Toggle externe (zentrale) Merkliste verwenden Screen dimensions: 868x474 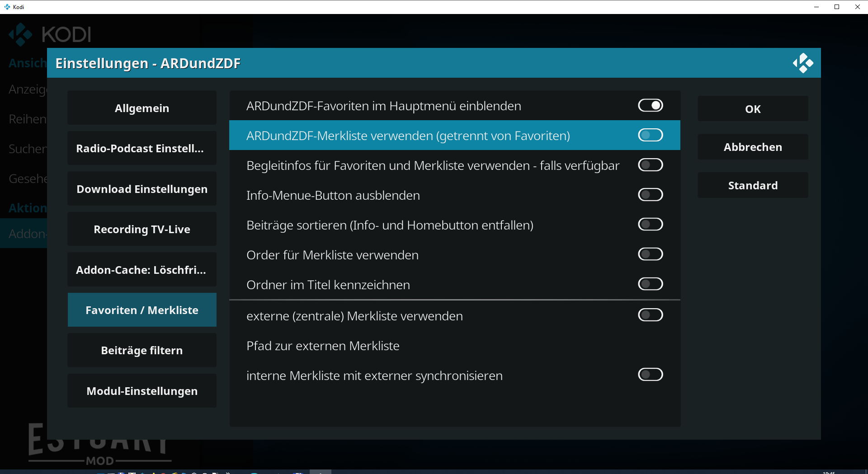pos(650,315)
